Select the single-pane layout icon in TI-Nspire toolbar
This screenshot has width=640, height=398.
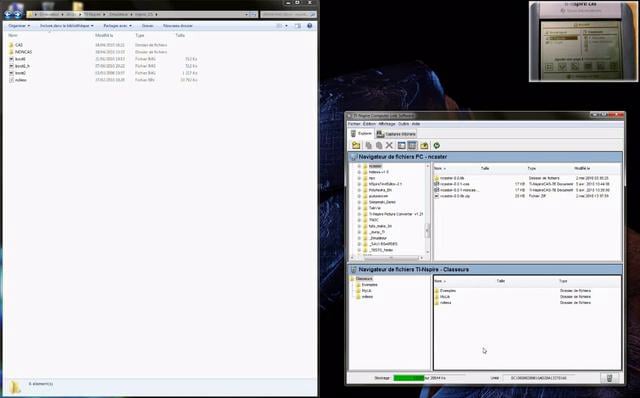pos(402,145)
